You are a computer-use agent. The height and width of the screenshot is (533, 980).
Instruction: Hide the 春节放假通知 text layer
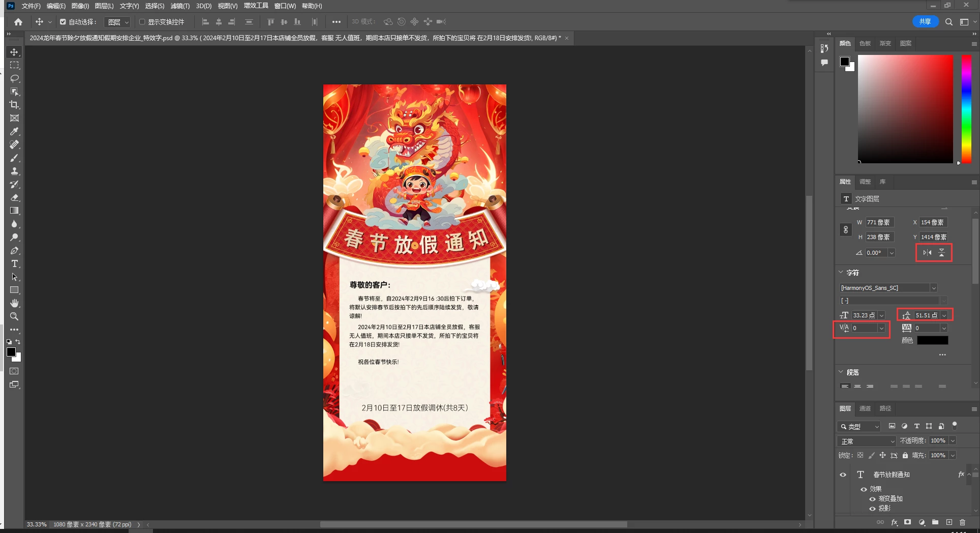tap(843, 475)
